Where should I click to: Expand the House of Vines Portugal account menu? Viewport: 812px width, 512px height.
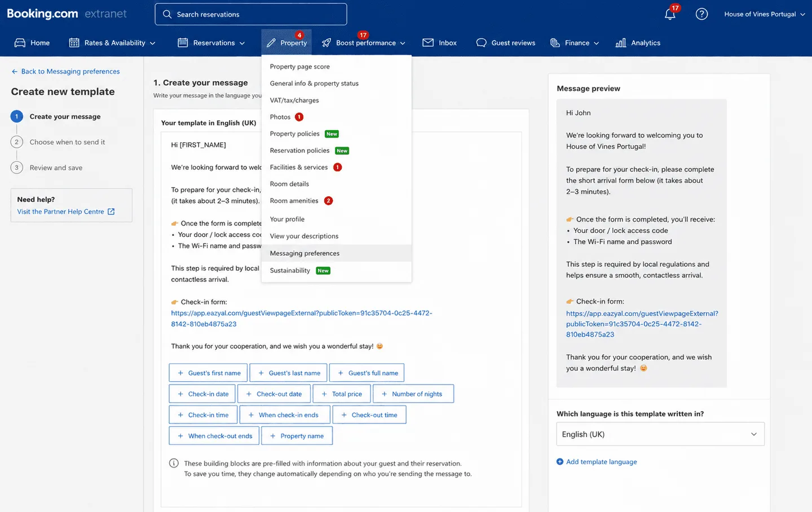pos(765,14)
